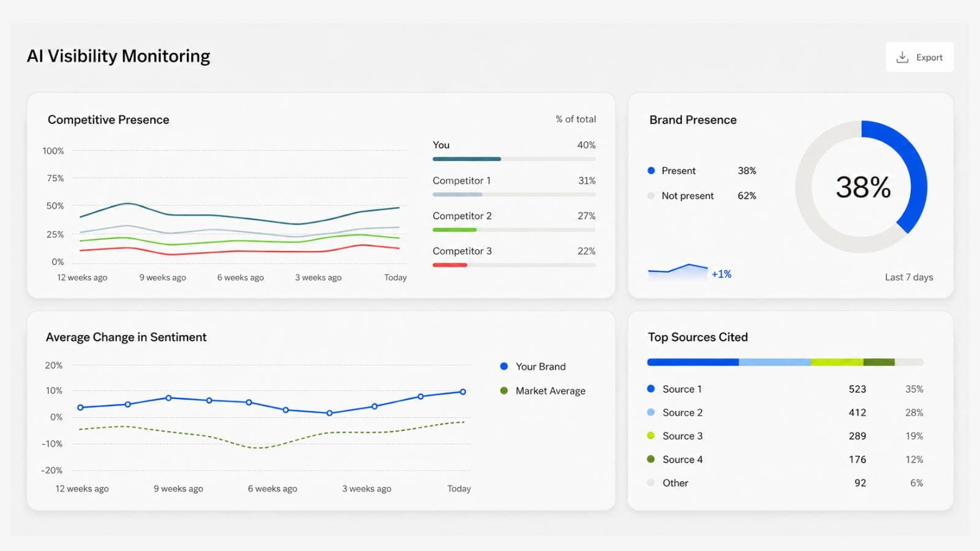
Task: Select the 'Brand Presence' heading
Action: [693, 120]
